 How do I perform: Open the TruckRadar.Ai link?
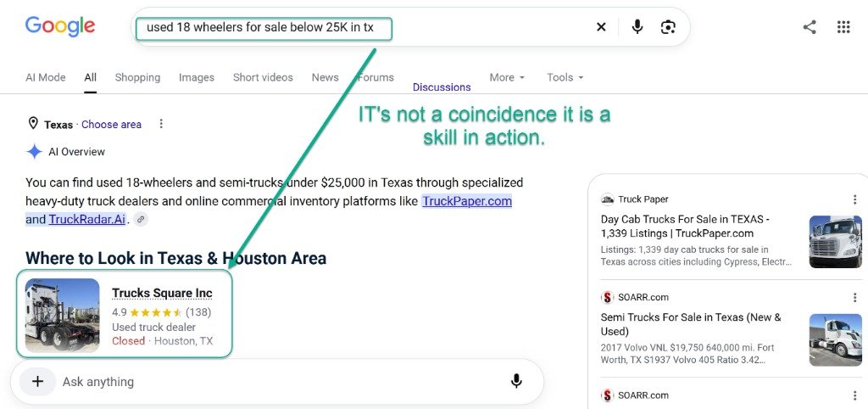[x=87, y=220]
